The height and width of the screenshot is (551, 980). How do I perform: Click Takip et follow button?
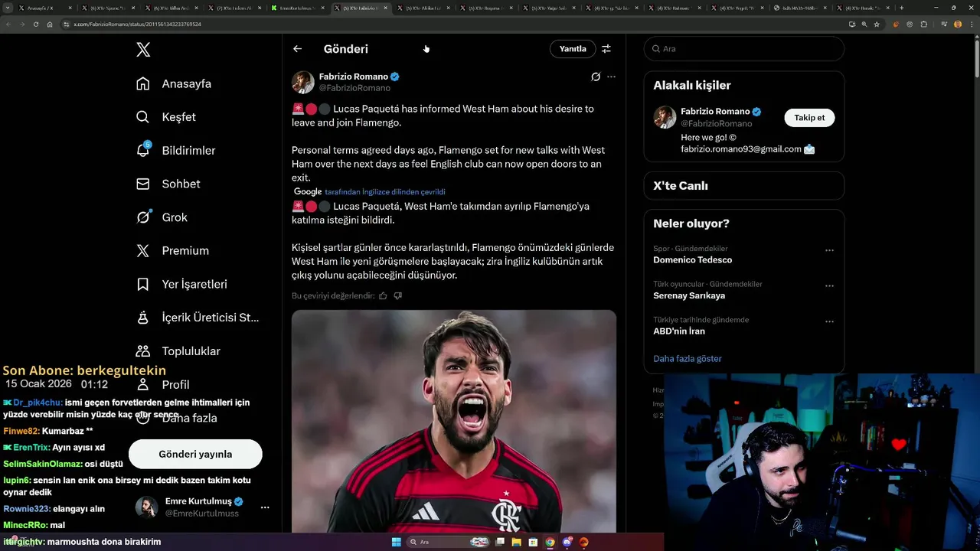(x=809, y=118)
